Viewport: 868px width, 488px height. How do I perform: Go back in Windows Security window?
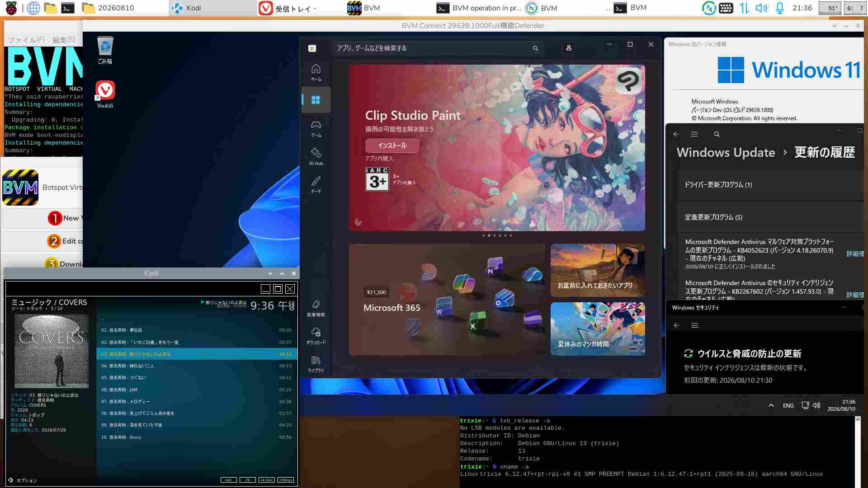(x=677, y=325)
